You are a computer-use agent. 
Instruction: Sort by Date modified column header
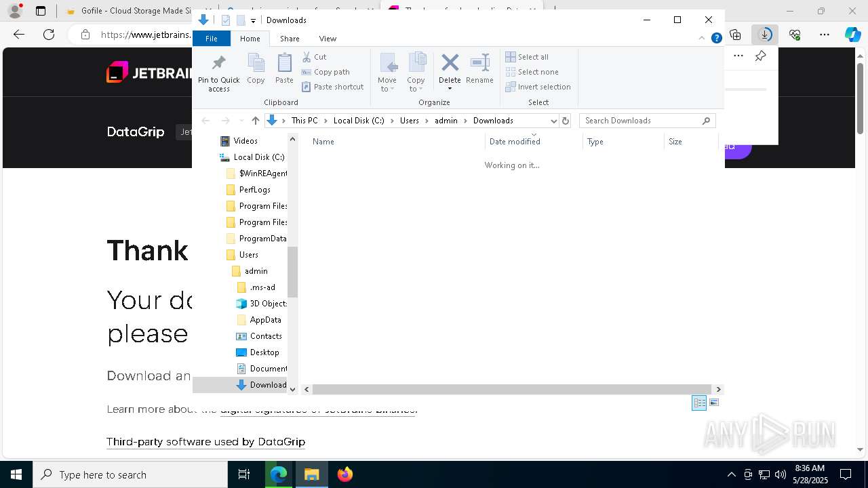coord(534,142)
